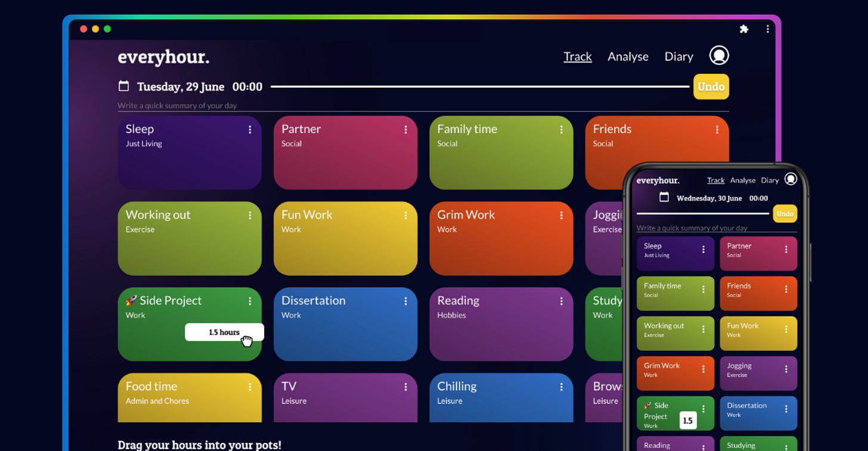Click the desktop Undo button

pos(711,86)
